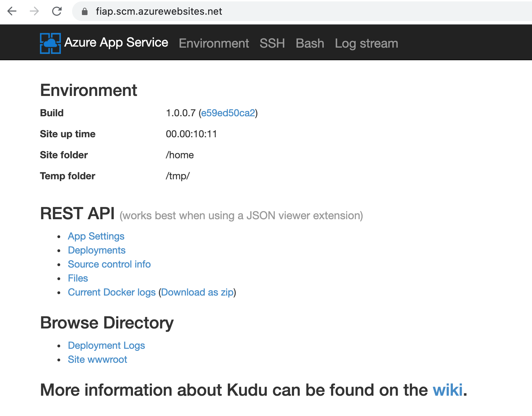Click the build version text 1.0.0.7

click(181, 113)
